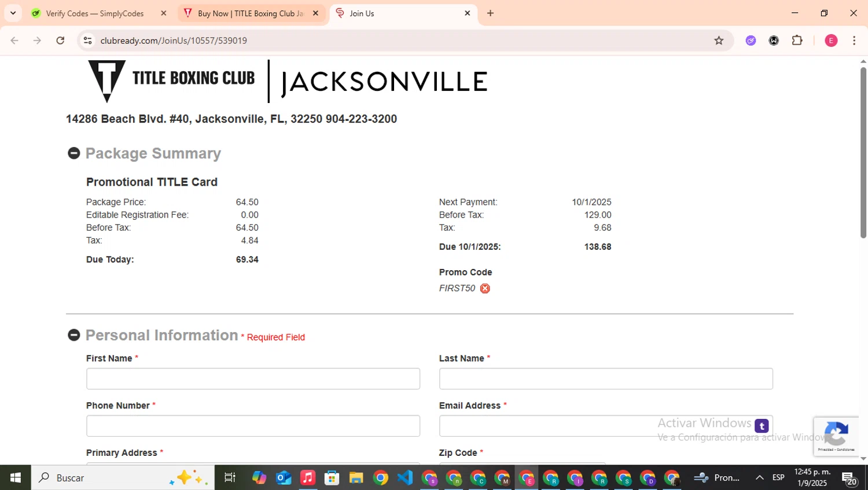Open the weather Pron... taskbar widget

tap(718, 478)
